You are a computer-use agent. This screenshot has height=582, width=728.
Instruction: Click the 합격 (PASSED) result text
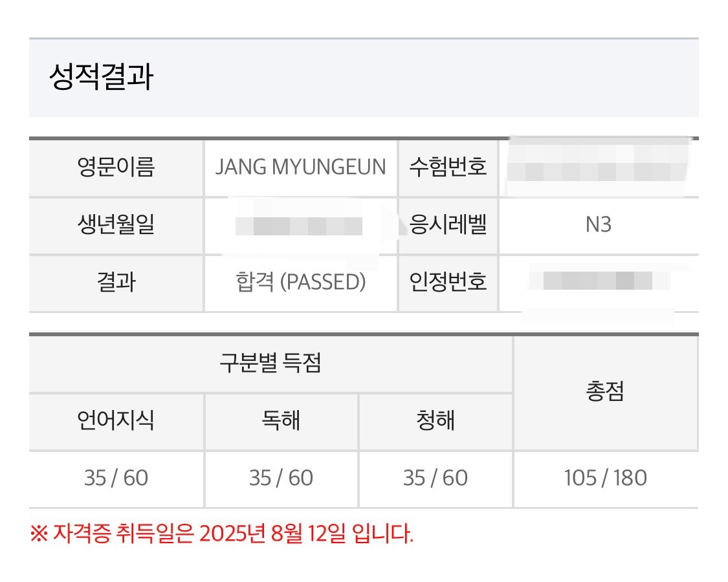click(x=300, y=283)
